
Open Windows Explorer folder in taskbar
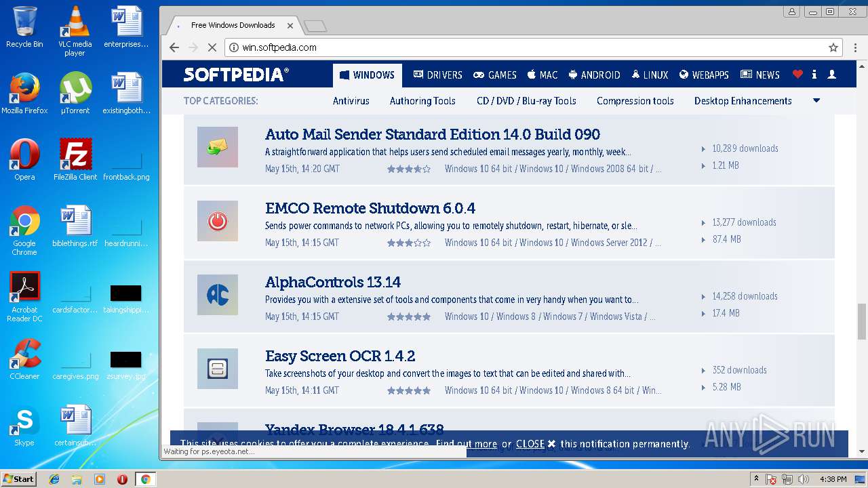tap(77, 479)
